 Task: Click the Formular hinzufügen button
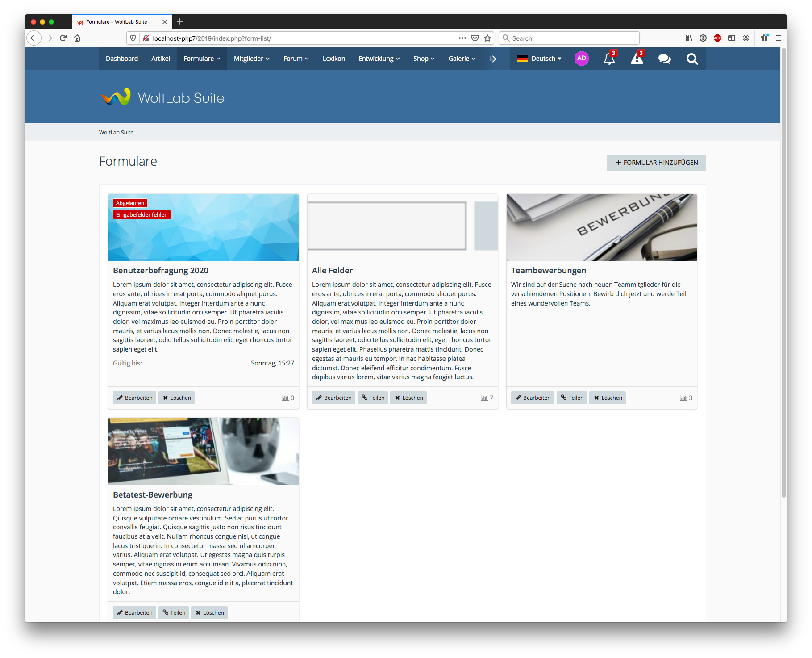(x=656, y=163)
